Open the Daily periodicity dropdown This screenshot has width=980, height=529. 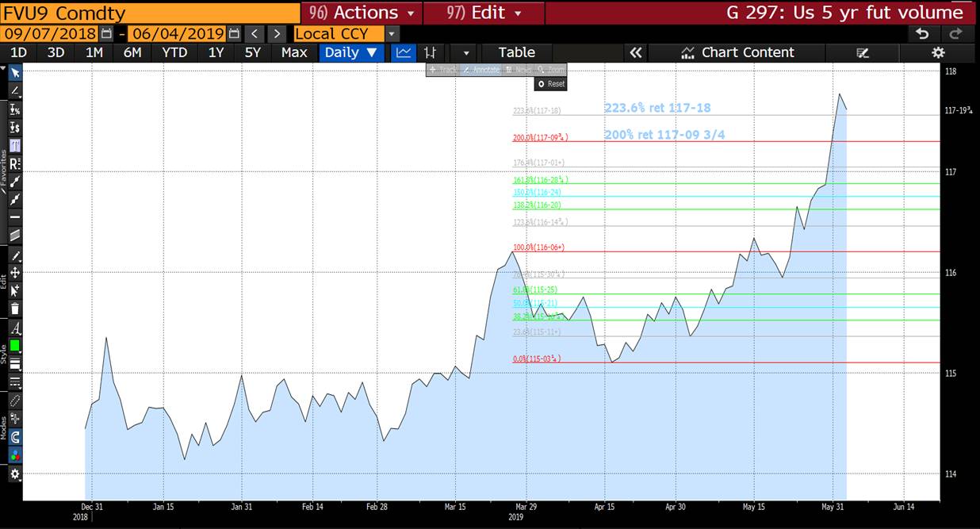click(351, 52)
